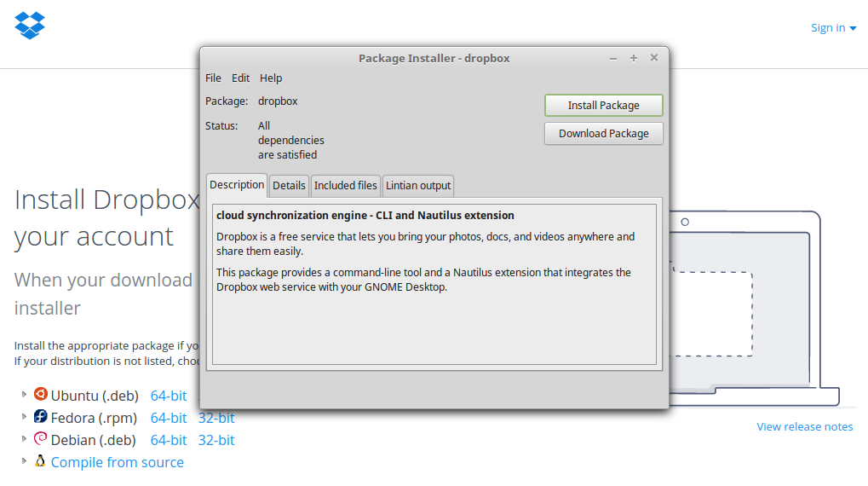Open the View release notes link
Screen dimensions: 868x486
coord(805,426)
